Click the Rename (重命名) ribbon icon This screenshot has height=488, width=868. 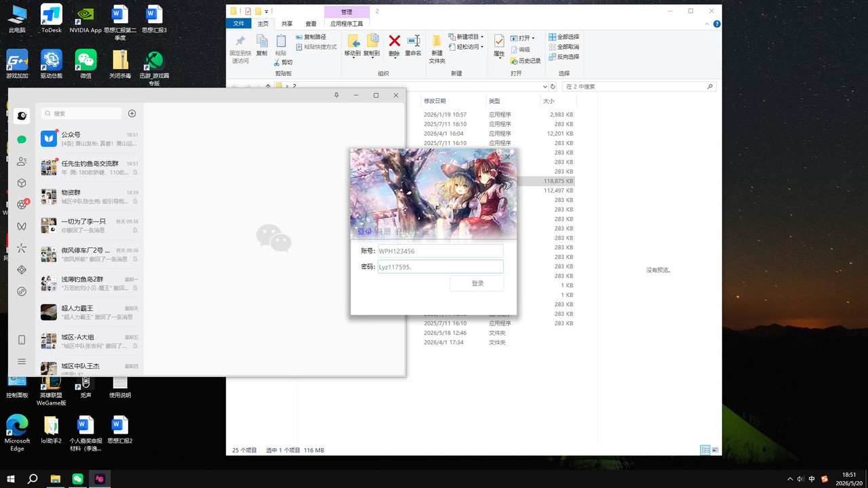[x=413, y=45]
